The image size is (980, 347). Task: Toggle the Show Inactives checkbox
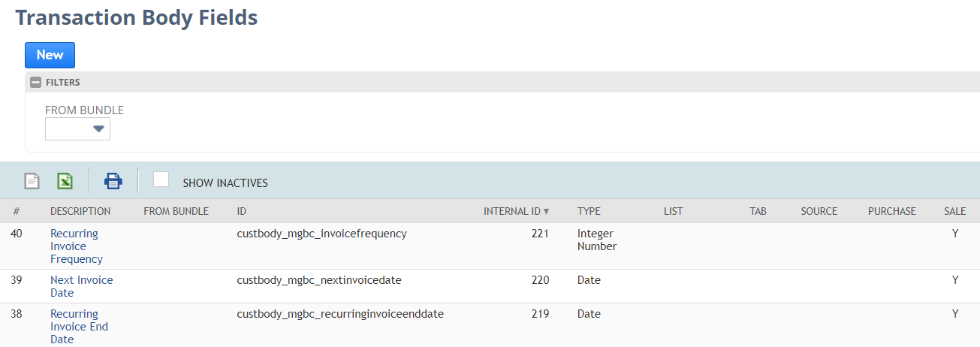tap(161, 180)
